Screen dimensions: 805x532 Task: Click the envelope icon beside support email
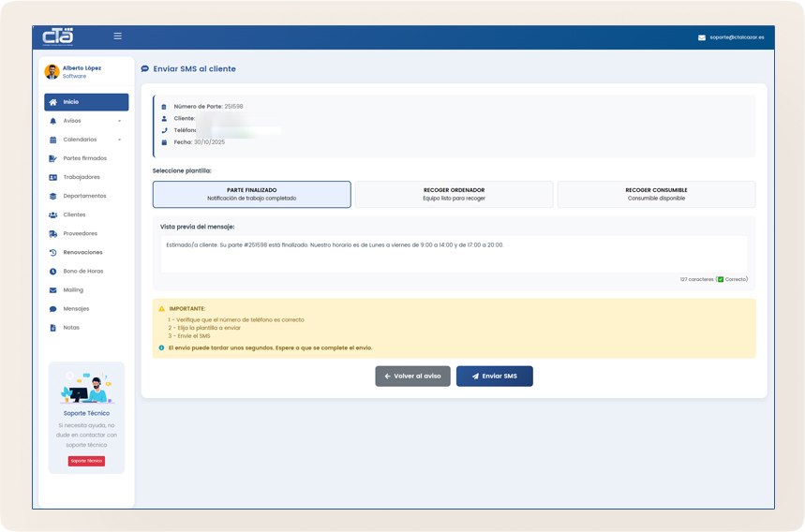pos(701,37)
